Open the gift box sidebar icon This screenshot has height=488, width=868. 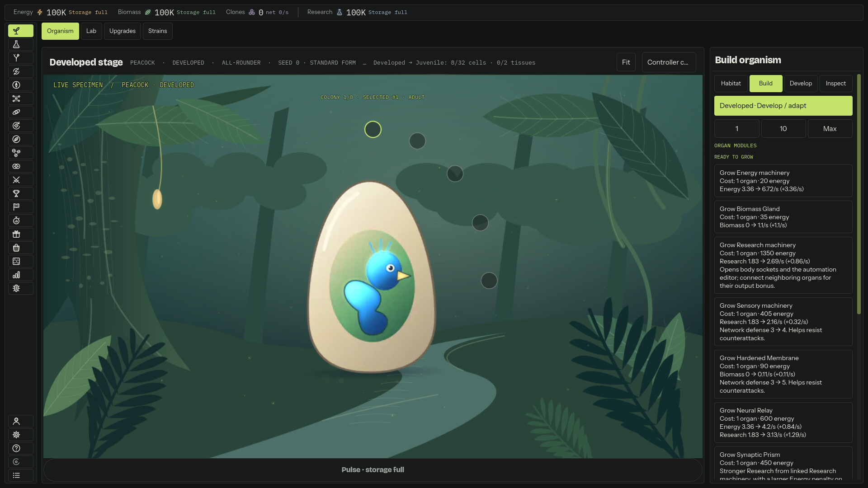pyautogui.click(x=20, y=234)
